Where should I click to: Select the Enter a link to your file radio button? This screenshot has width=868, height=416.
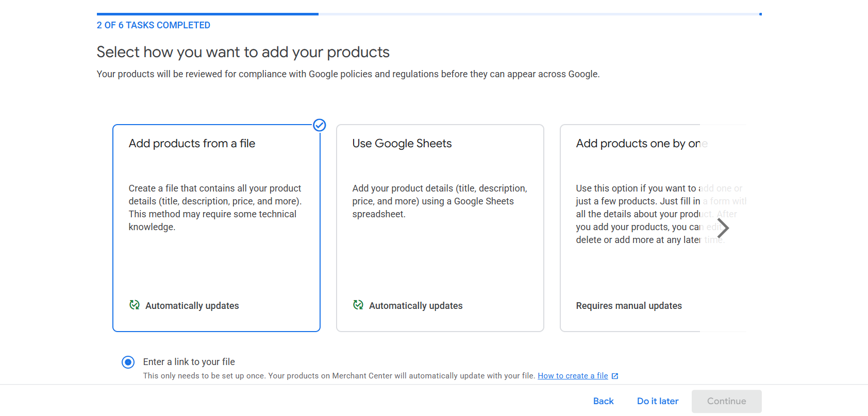pyautogui.click(x=128, y=362)
